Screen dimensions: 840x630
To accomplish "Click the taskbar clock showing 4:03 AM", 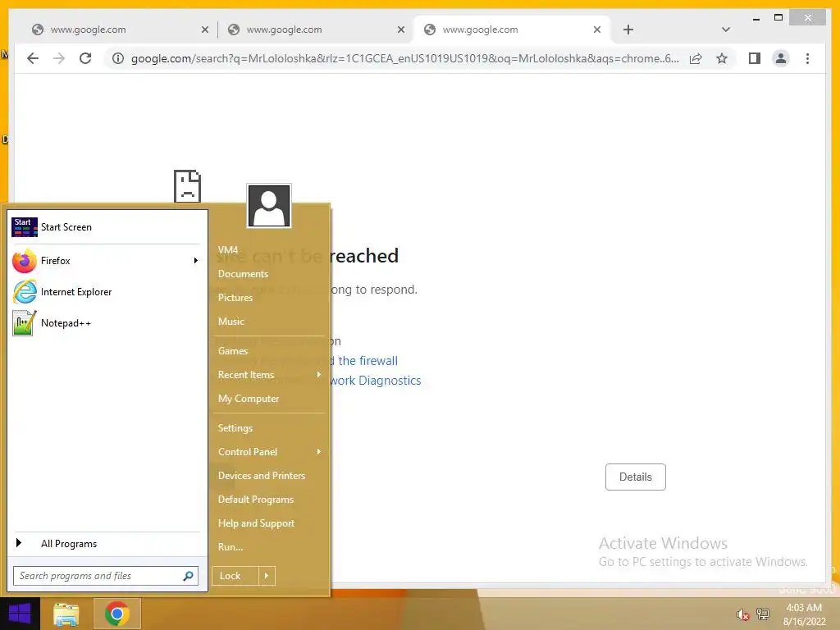I will 804,614.
